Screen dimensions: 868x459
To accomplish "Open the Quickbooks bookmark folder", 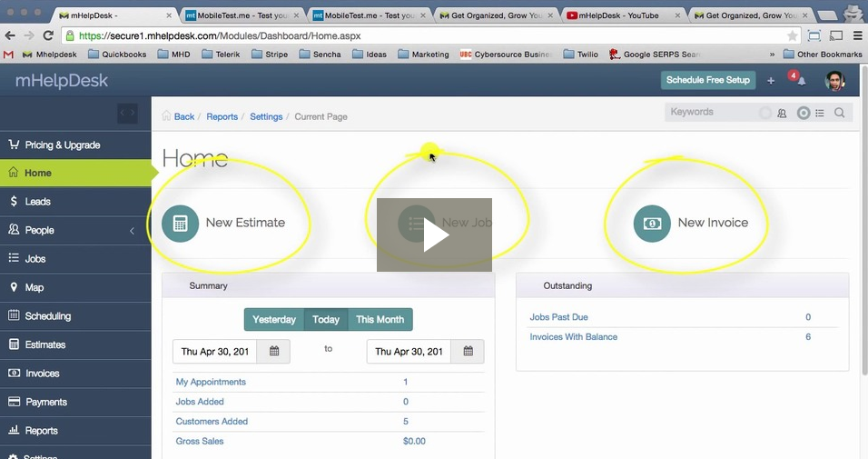I will click(117, 55).
